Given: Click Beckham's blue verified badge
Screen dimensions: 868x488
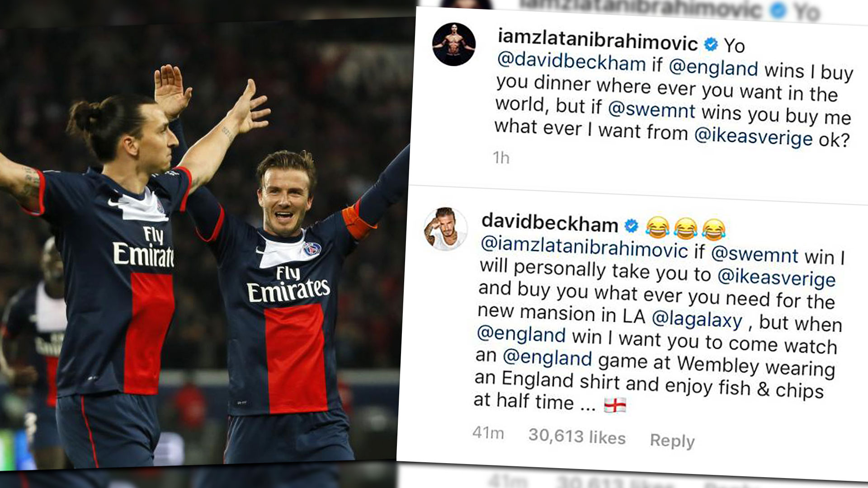Looking at the screenshot, I should click(x=631, y=226).
